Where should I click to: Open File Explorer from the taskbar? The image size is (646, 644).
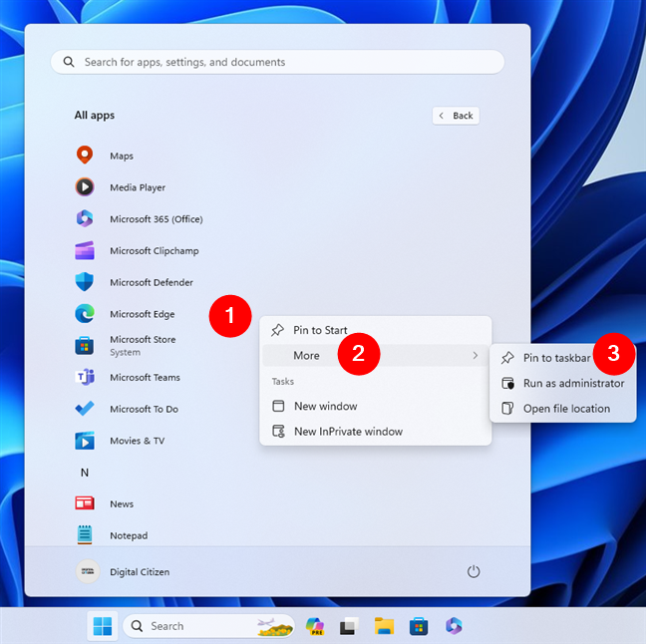pos(384,626)
